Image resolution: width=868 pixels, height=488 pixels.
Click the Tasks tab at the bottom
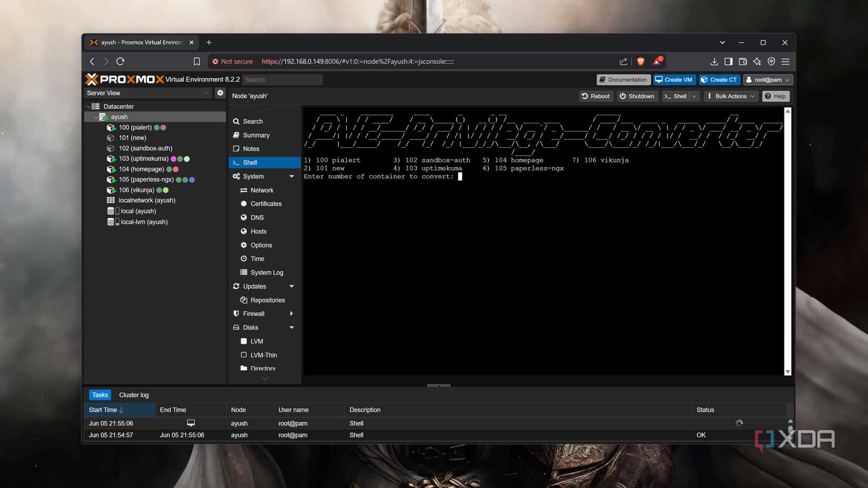click(99, 395)
